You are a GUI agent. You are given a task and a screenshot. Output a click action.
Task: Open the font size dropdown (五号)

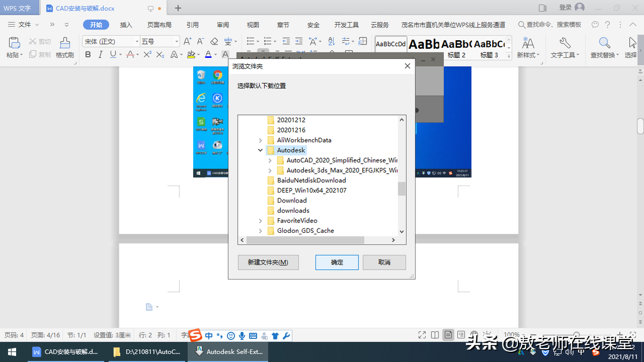[177, 41]
